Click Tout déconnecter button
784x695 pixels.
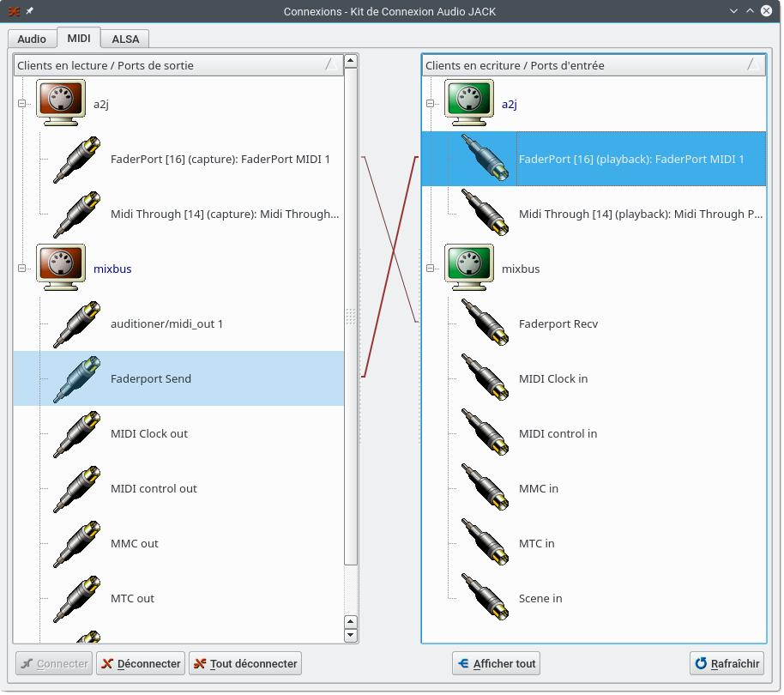point(245,663)
